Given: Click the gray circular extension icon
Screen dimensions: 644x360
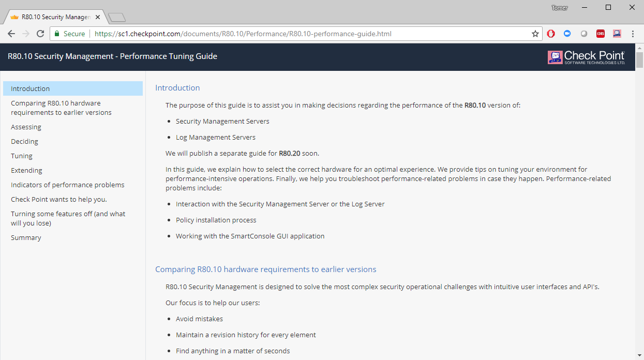Looking at the screenshot, I should (584, 34).
